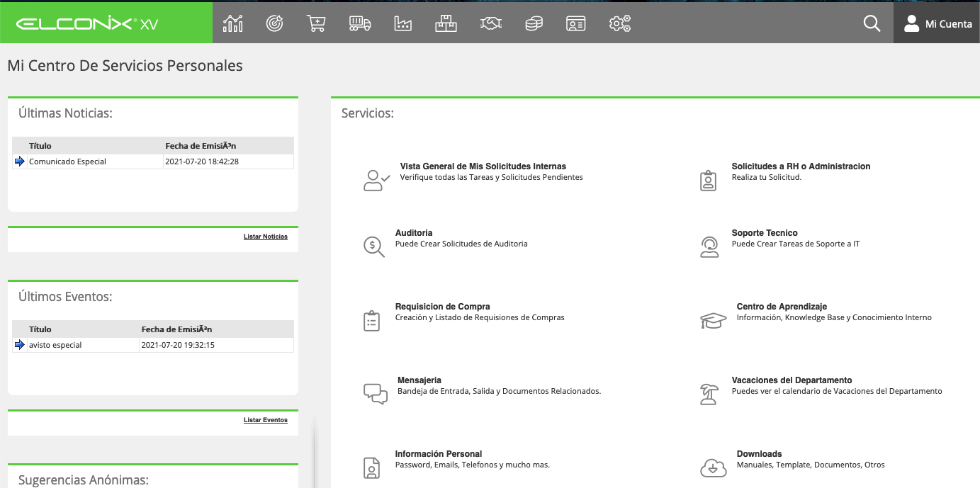Click the graduation cap Centro de Aprendizaje icon
The image size is (980, 488).
714,320
